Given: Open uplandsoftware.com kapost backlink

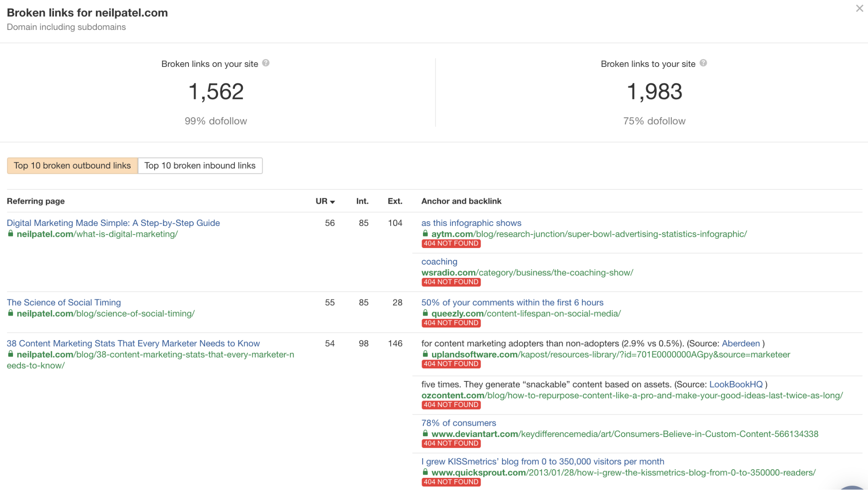Looking at the screenshot, I should pyautogui.click(x=611, y=355).
